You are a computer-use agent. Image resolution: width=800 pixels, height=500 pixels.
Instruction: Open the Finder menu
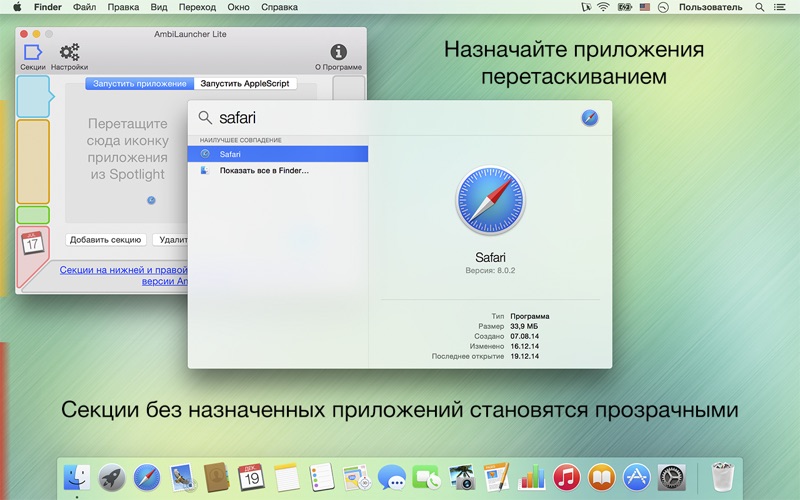point(47,7)
